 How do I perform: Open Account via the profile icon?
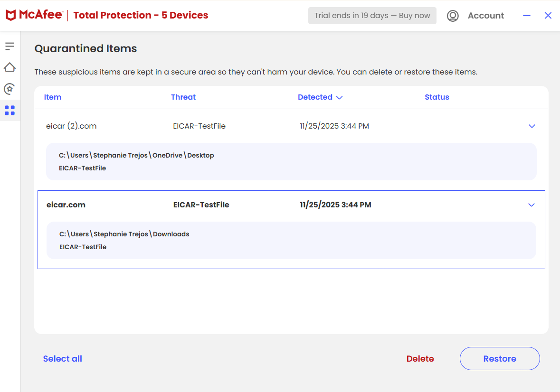pyautogui.click(x=453, y=16)
